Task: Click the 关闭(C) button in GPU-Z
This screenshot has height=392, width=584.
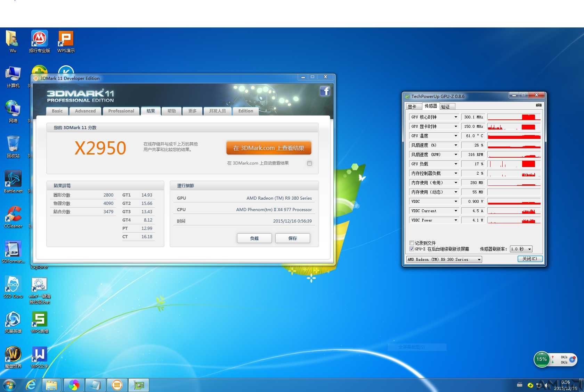Action: [x=530, y=259]
